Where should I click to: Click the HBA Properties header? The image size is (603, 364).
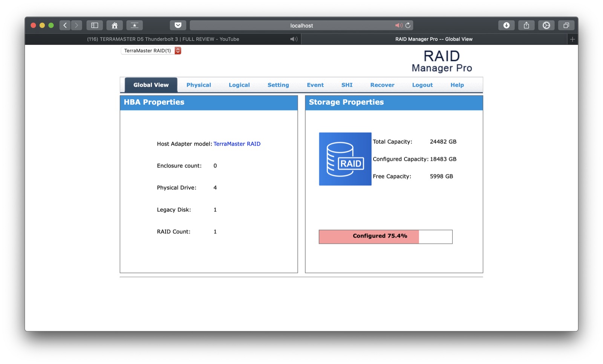click(x=209, y=102)
